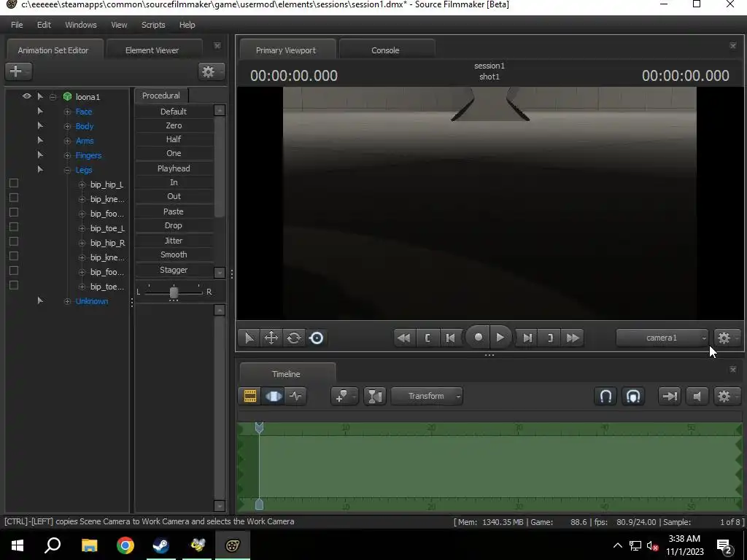The height and width of the screenshot is (560, 747).
Task: Open the Windows menu
Action: point(80,25)
